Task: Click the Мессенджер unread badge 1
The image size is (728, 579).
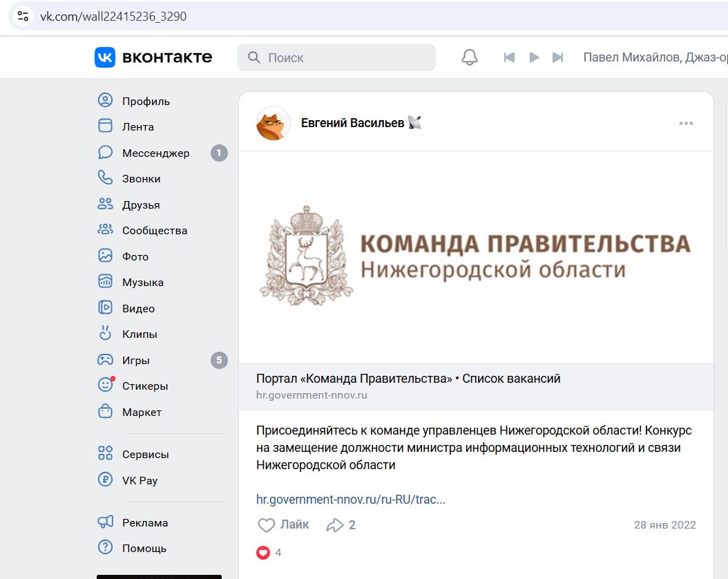Action: click(219, 153)
